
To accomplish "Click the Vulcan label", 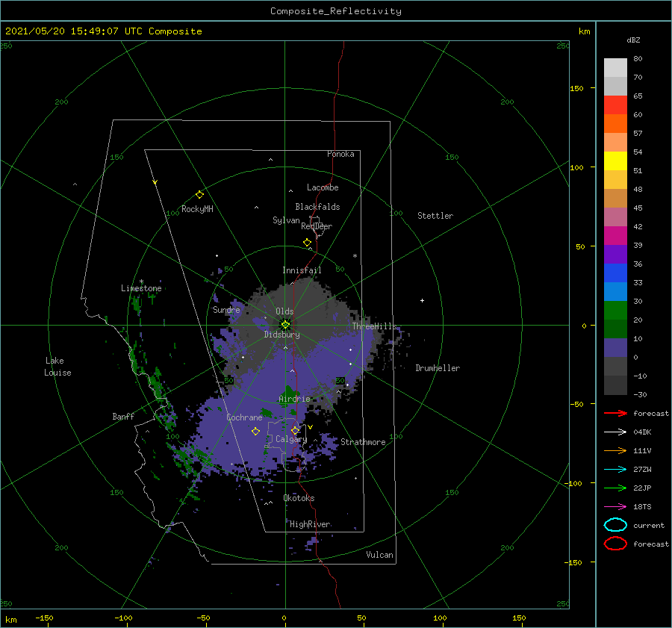I will point(380,555).
